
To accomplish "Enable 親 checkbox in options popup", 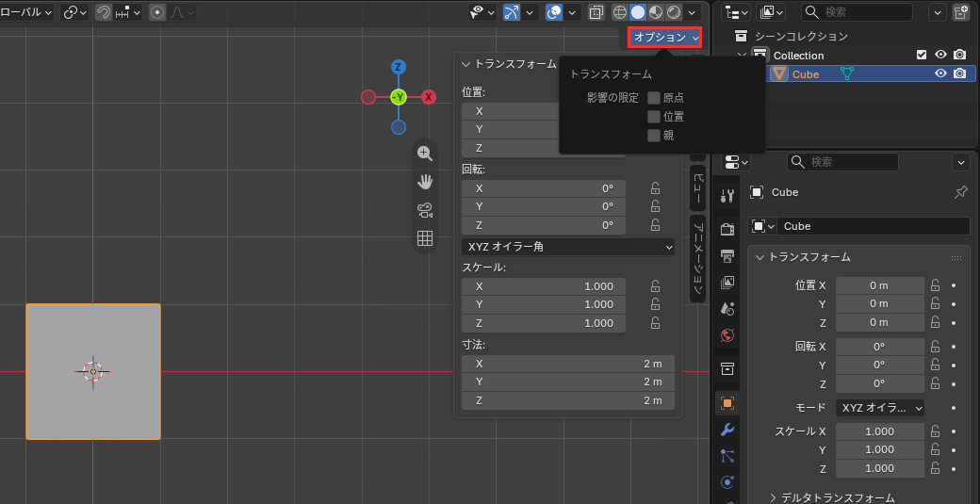I will [x=654, y=135].
